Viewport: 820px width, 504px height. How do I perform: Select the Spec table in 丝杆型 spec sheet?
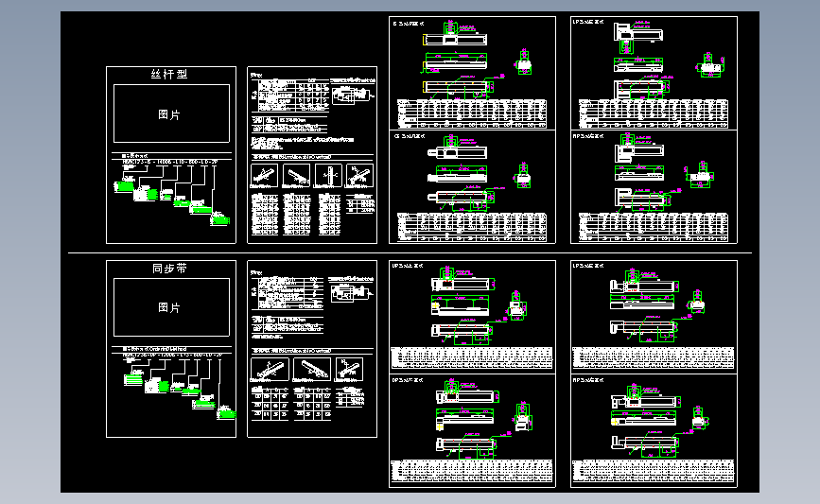(x=290, y=96)
